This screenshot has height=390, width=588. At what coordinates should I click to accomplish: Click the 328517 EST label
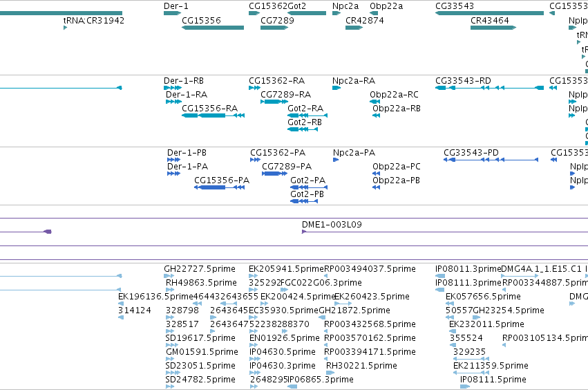point(182,324)
